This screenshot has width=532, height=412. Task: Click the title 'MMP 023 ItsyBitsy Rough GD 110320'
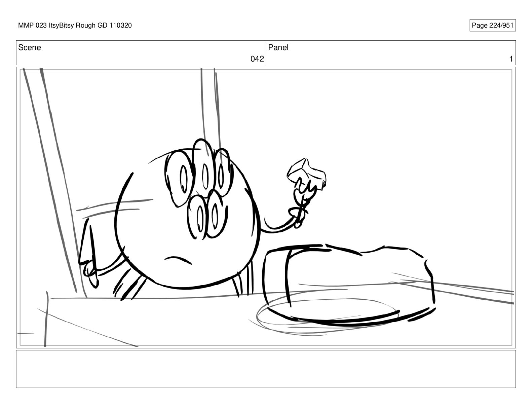tap(75, 26)
